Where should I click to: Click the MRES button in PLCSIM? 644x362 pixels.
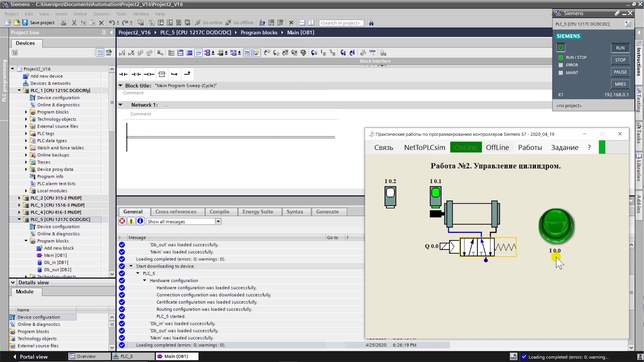pos(620,84)
